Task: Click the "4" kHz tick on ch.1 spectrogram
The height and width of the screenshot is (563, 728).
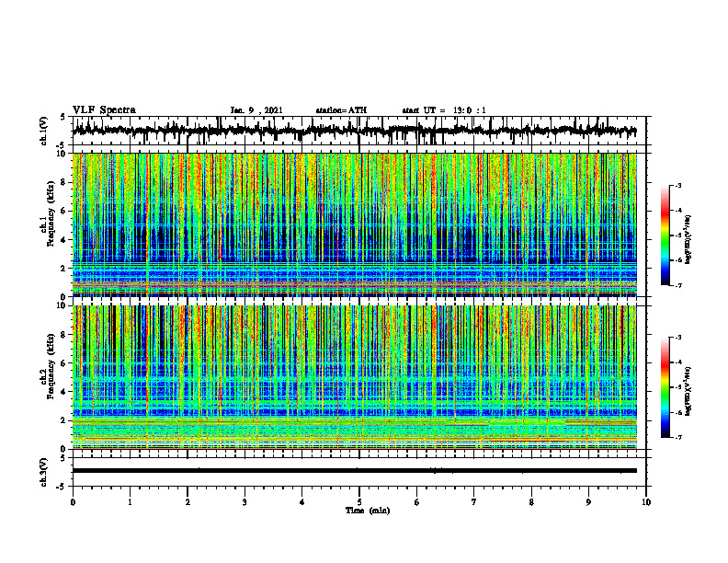Action: pyautogui.click(x=64, y=240)
